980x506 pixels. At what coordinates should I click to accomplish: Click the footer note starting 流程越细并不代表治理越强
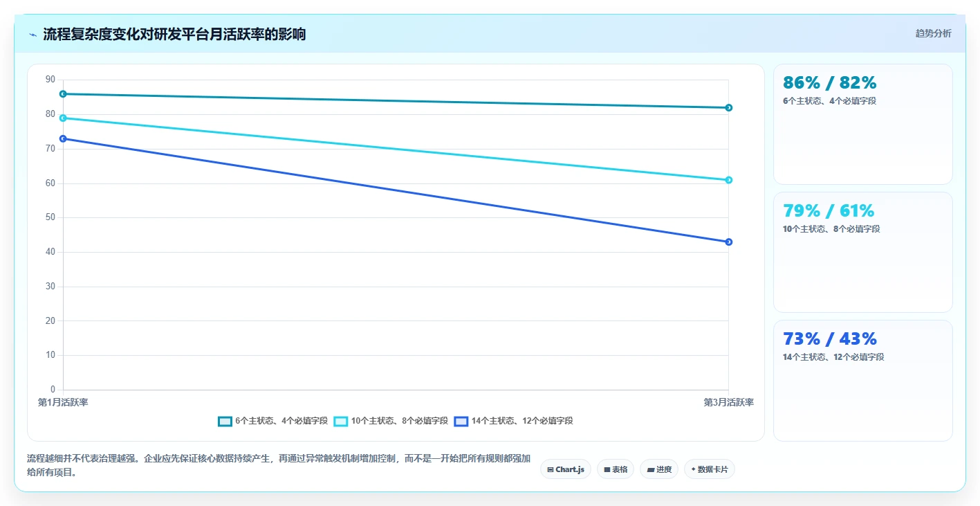coord(279,465)
